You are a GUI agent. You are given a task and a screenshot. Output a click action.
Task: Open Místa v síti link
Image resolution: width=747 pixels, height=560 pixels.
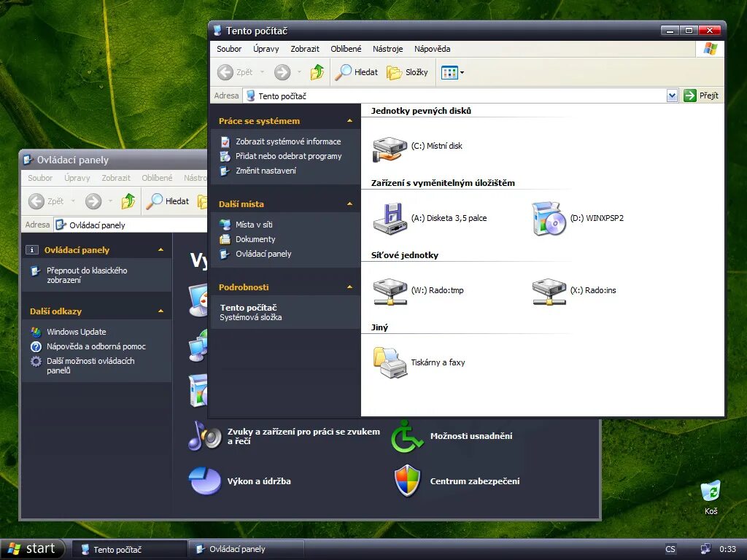pyautogui.click(x=254, y=225)
